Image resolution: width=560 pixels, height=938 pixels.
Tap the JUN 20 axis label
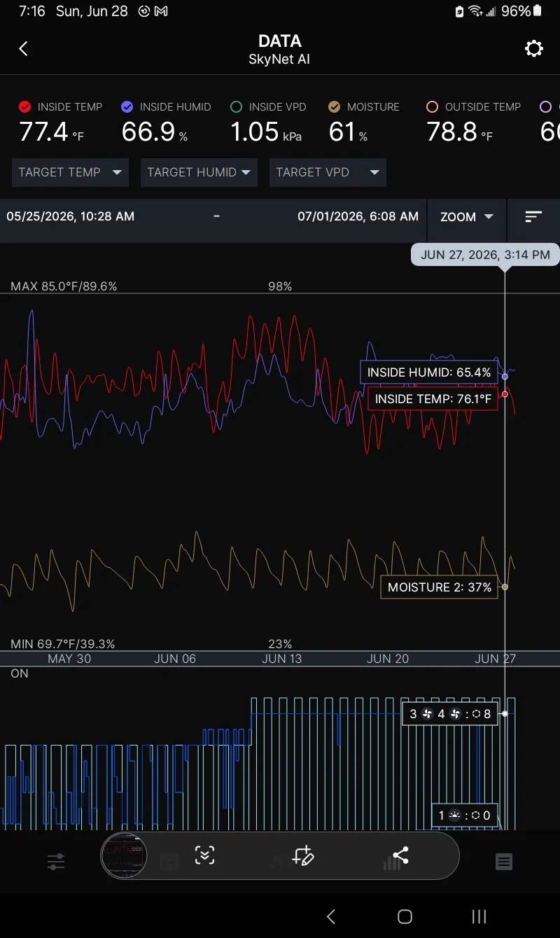pyautogui.click(x=388, y=659)
